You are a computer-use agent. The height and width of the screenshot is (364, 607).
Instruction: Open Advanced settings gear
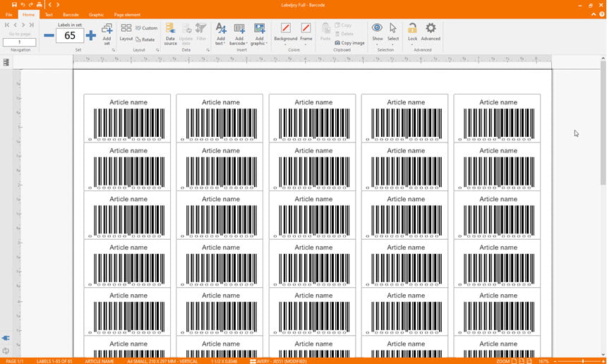tap(431, 32)
